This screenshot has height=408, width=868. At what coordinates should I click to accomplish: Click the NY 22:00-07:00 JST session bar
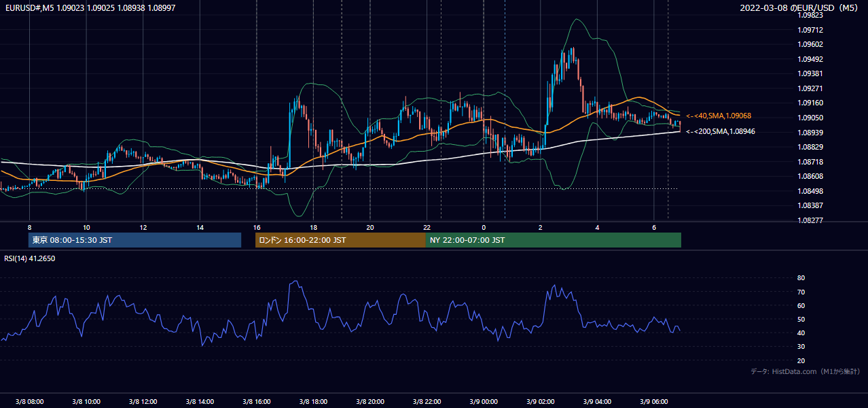[x=553, y=240]
